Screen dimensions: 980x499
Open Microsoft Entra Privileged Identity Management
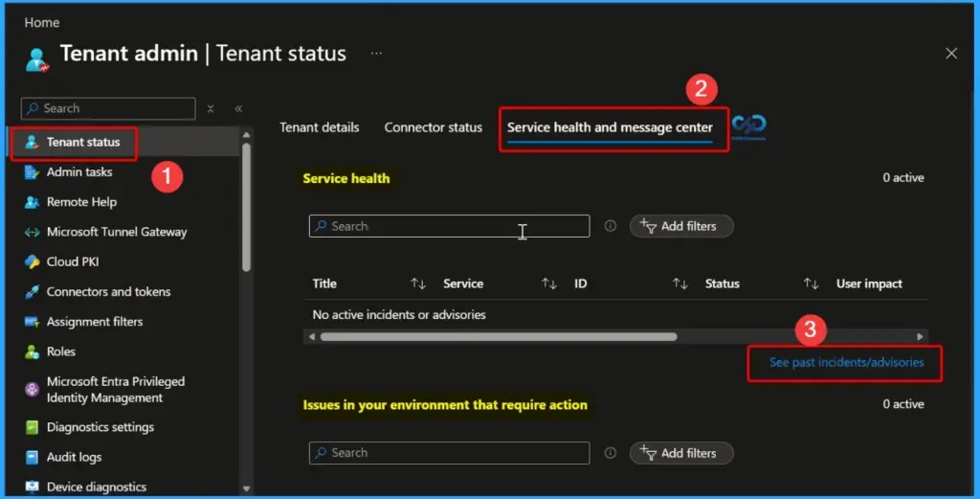coord(116,390)
